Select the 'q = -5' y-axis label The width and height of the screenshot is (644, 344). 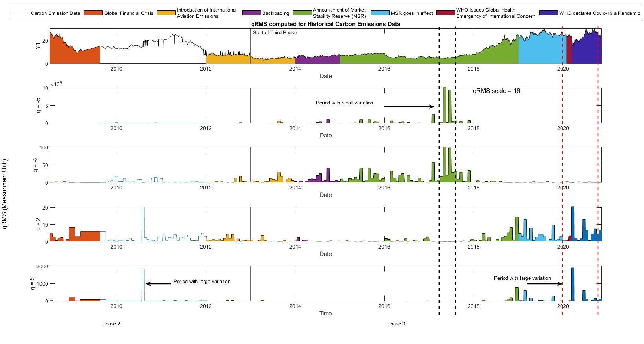[38, 106]
